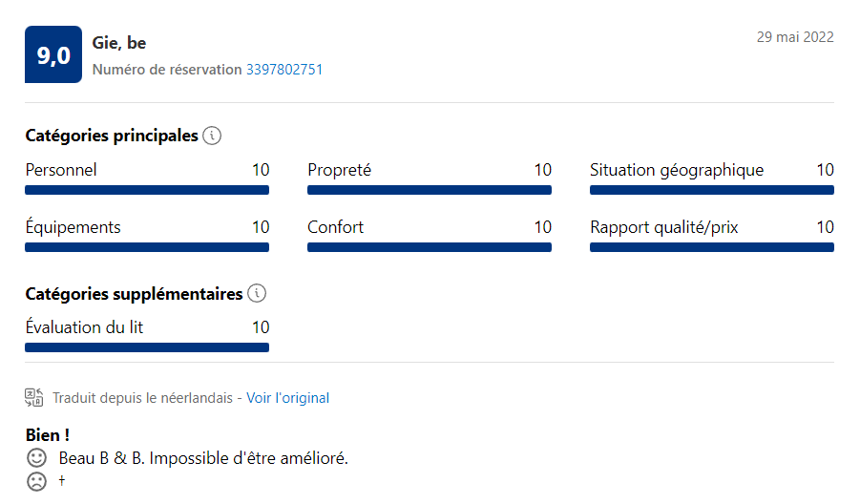The height and width of the screenshot is (504, 860).
Task: Click the info icon beside Catégories principales
Action: [212, 136]
